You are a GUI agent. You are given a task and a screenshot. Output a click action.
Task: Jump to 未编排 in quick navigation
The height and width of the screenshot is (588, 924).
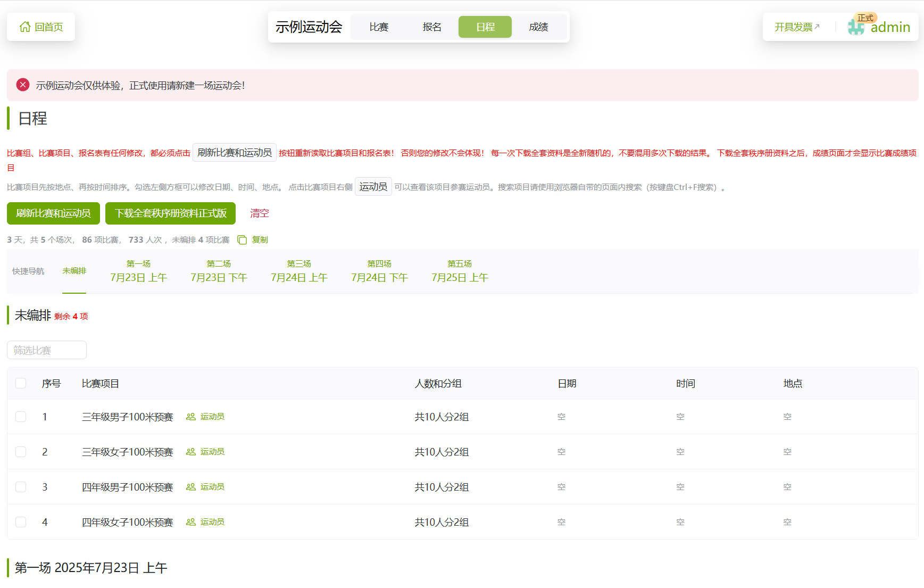(x=74, y=271)
